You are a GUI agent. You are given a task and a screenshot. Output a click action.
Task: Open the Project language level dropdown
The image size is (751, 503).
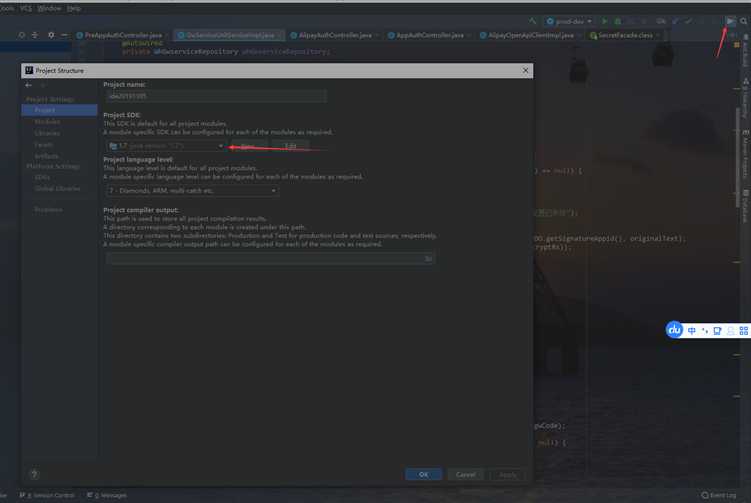(x=192, y=191)
